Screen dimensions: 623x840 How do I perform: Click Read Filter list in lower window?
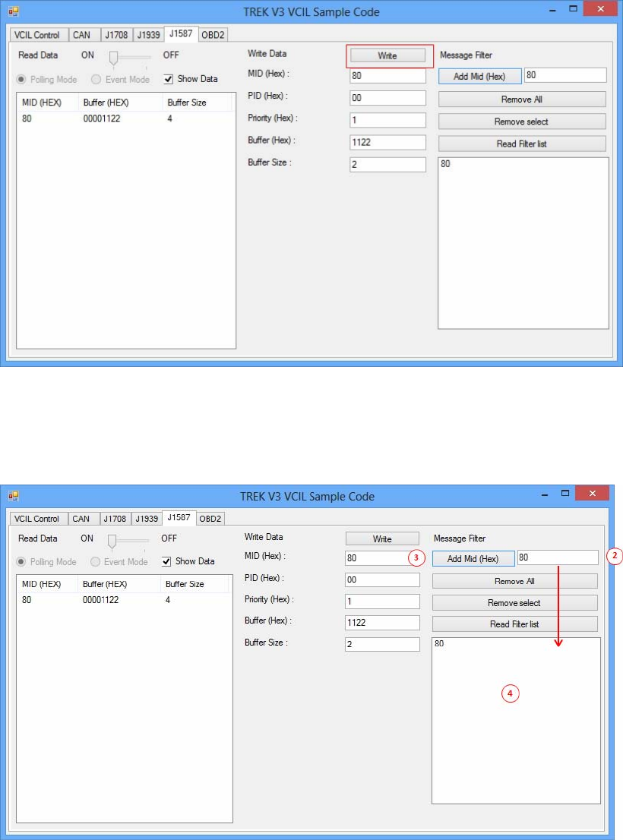click(x=514, y=624)
